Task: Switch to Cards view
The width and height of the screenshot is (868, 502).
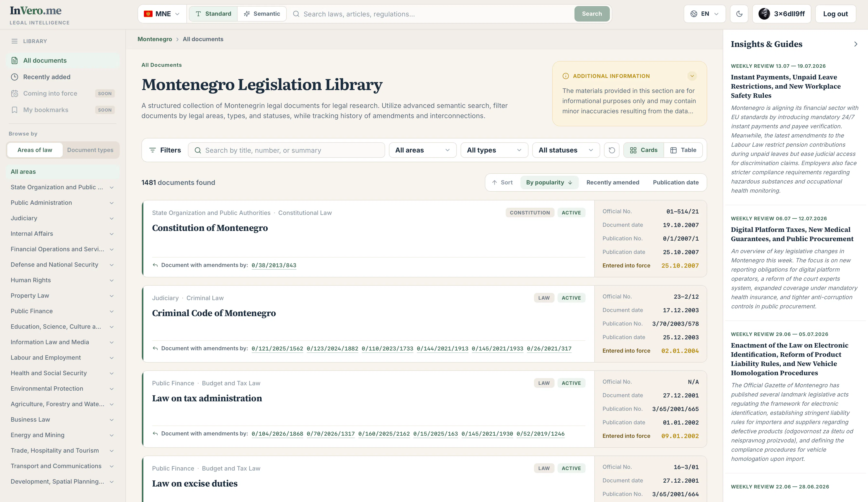Action: tap(643, 150)
